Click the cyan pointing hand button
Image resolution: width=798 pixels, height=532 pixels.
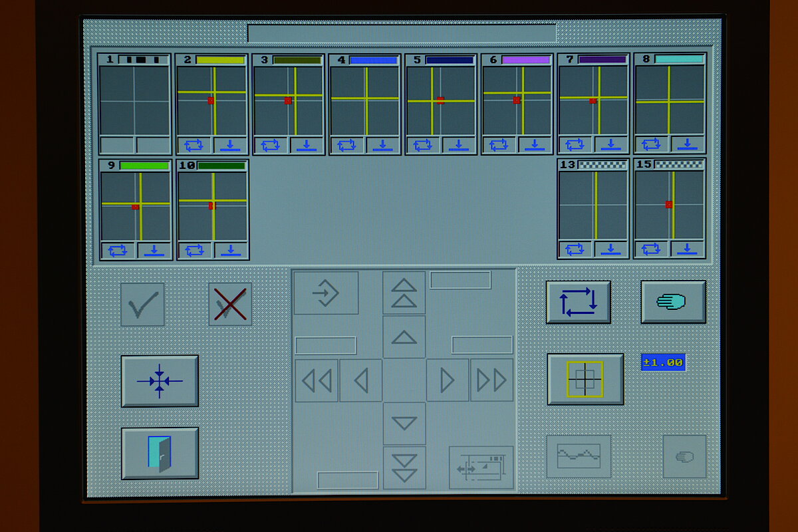coord(674,302)
